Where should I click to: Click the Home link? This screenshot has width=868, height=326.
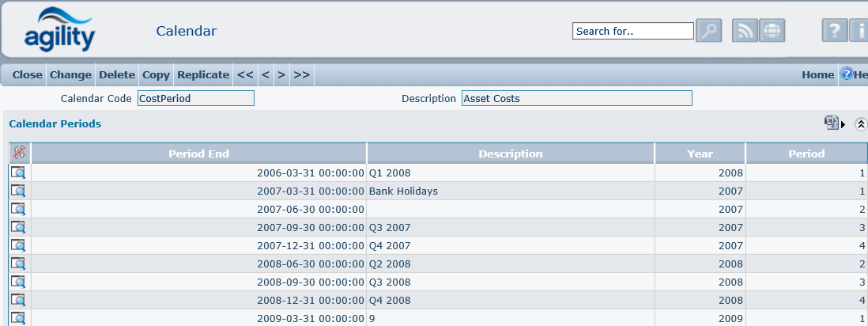point(817,74)
